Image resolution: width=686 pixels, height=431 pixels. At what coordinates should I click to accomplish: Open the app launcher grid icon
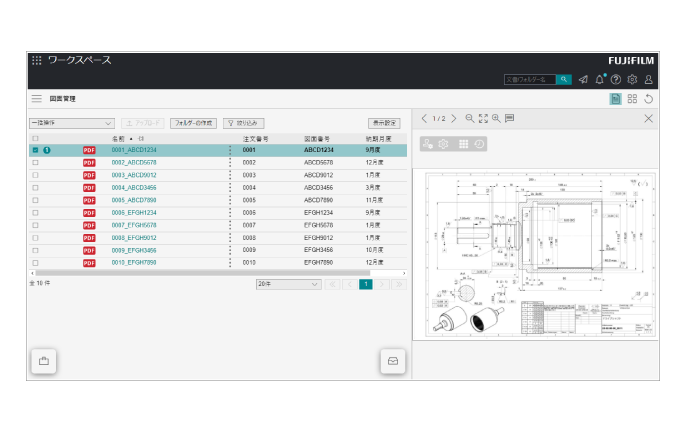click(37, 60)
